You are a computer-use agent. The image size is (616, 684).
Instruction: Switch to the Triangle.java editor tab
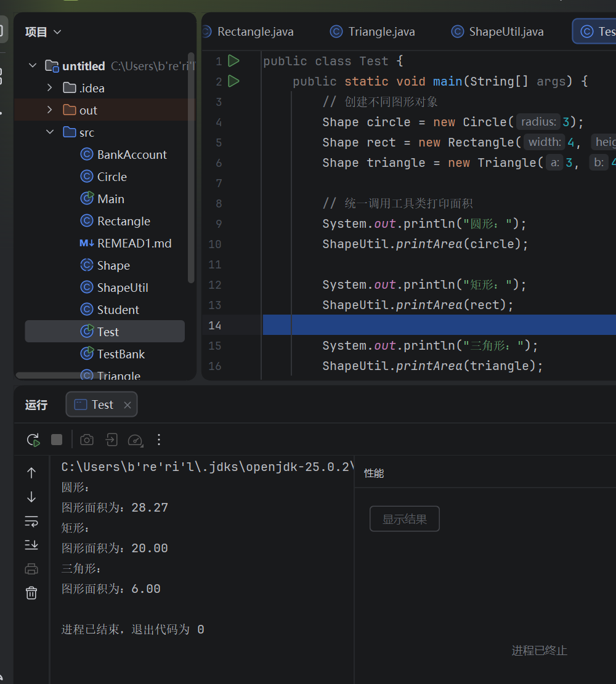point(373,31)
